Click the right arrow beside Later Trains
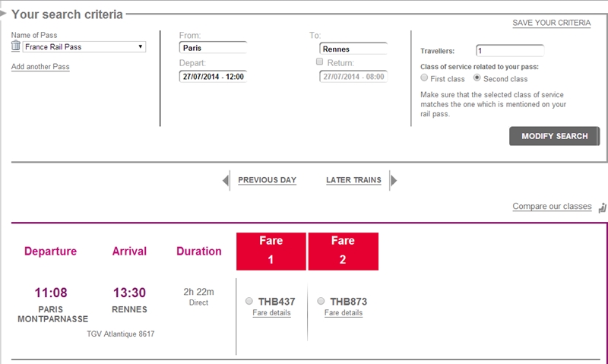Viewport: 608px width, 364px height. pos(394,180)
